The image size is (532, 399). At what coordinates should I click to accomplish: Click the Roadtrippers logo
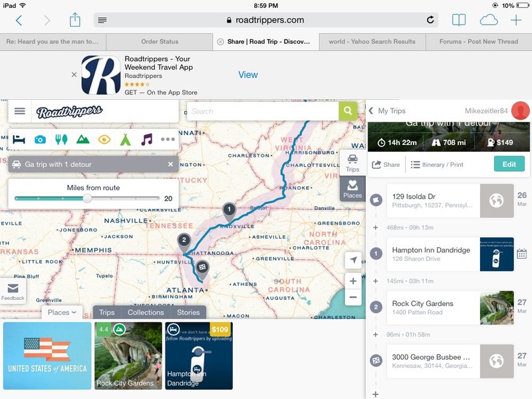[x=69, y=112]
